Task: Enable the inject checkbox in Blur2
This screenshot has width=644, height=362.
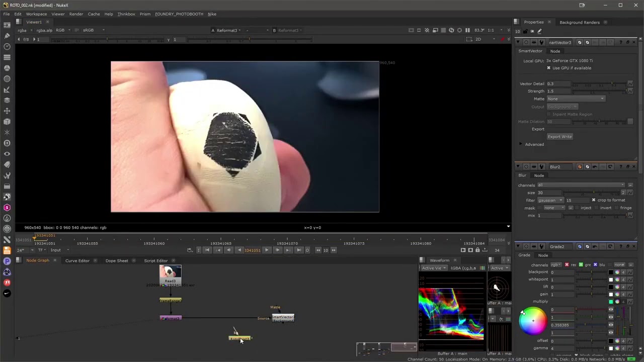Action: (578, 208)
